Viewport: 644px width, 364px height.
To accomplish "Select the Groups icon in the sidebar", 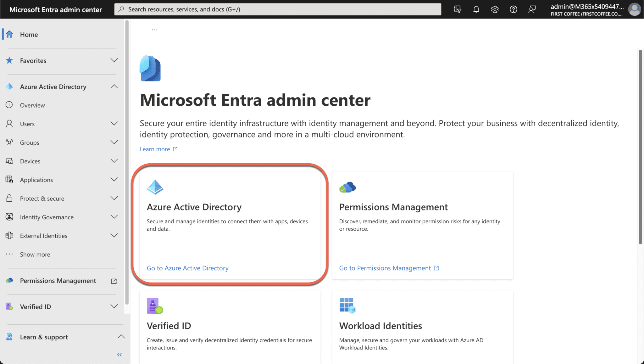I will click(9, 142).
